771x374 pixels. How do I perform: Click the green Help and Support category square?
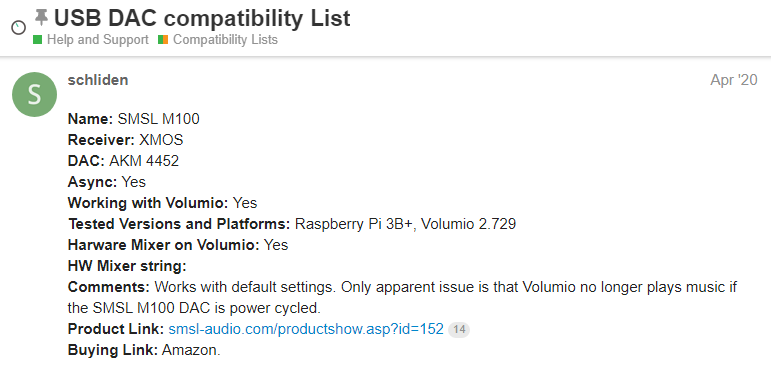tap(37, 40)
